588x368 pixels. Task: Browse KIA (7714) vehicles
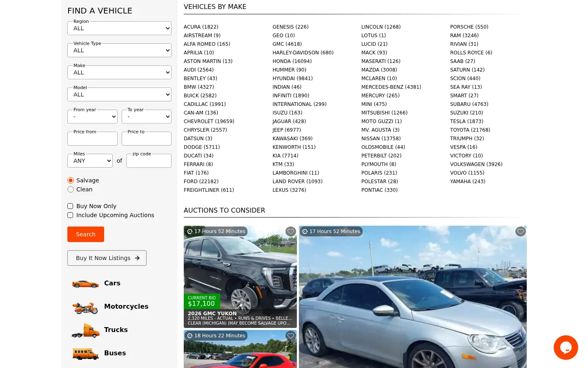(x=285, y=156)
